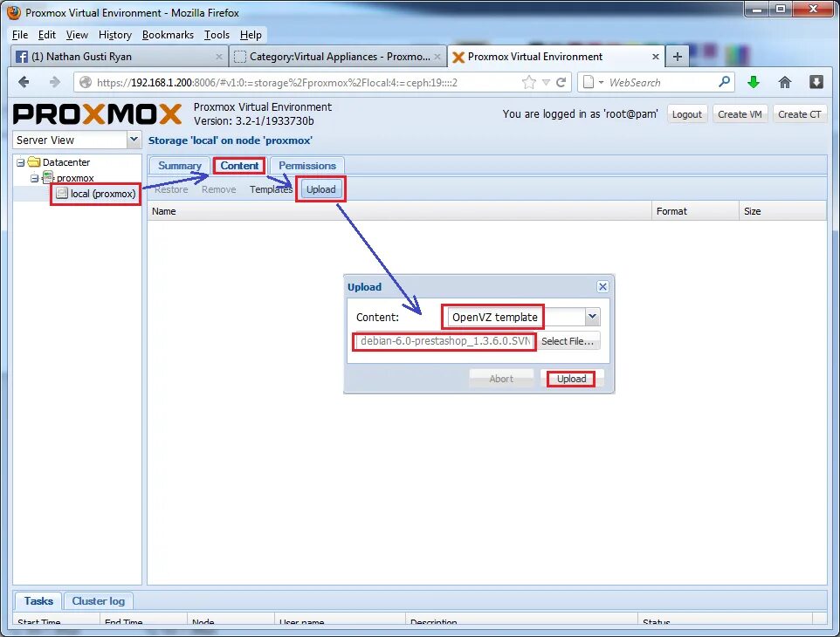This screenshot has height=637, width=840.
Task: Click Select File button in Upload dialog
Action: [x=568, y=341]
